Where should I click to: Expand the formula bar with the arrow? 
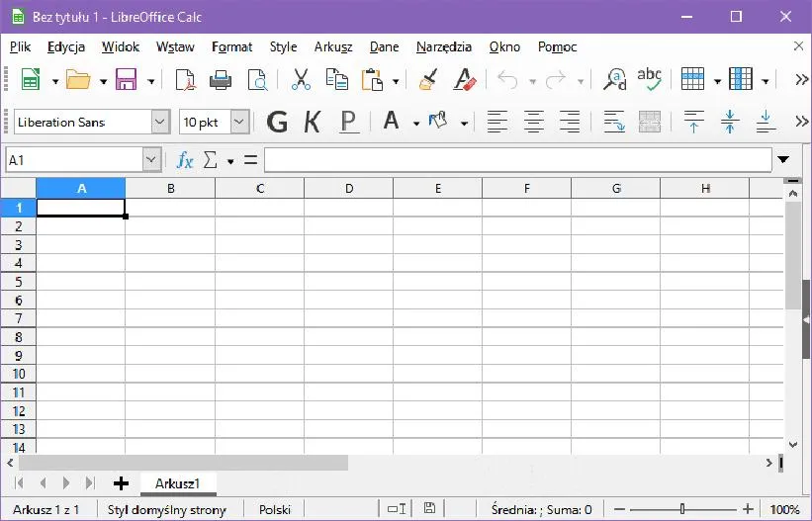click(x=783, y=159)
